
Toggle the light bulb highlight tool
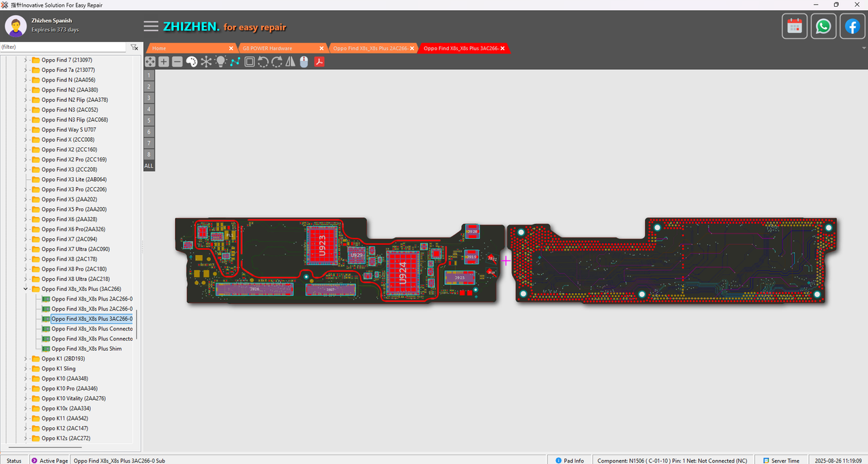point(220,62)
